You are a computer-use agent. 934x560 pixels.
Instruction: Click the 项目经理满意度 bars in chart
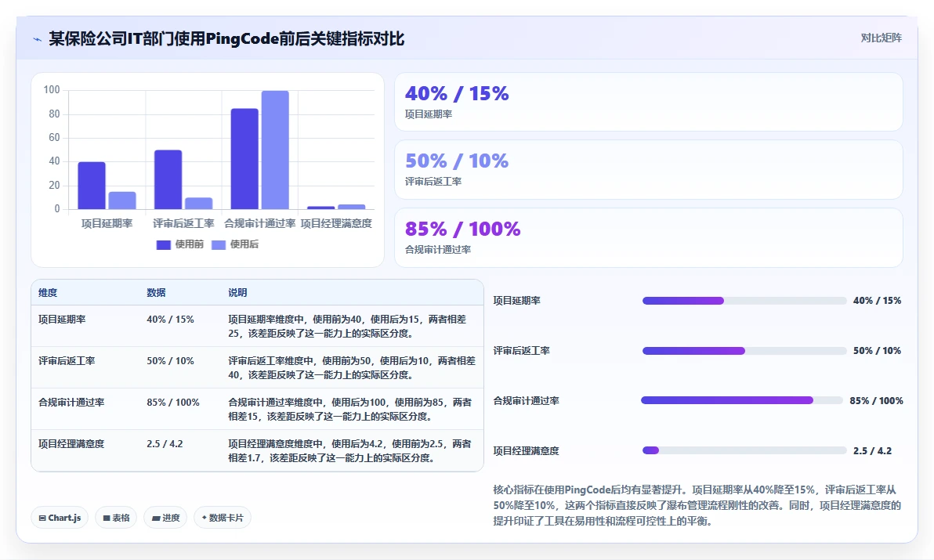[x=336, y=207]
